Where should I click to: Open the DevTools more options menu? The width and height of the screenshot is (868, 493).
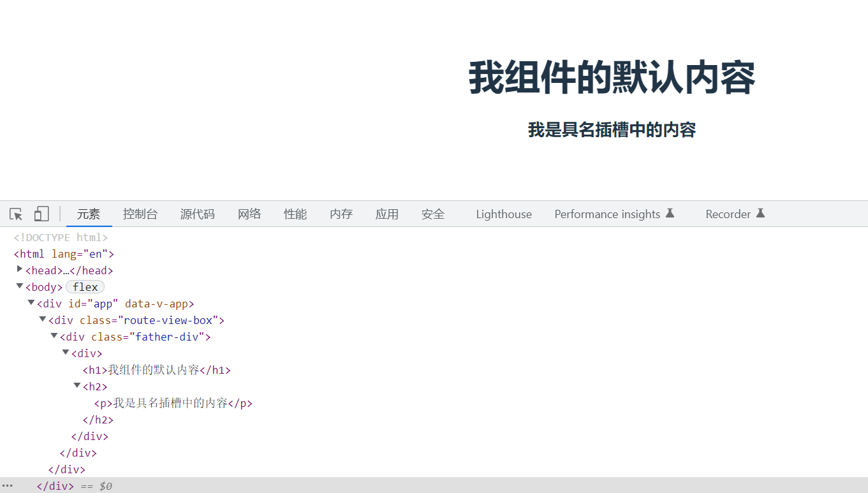coord(7,485)
